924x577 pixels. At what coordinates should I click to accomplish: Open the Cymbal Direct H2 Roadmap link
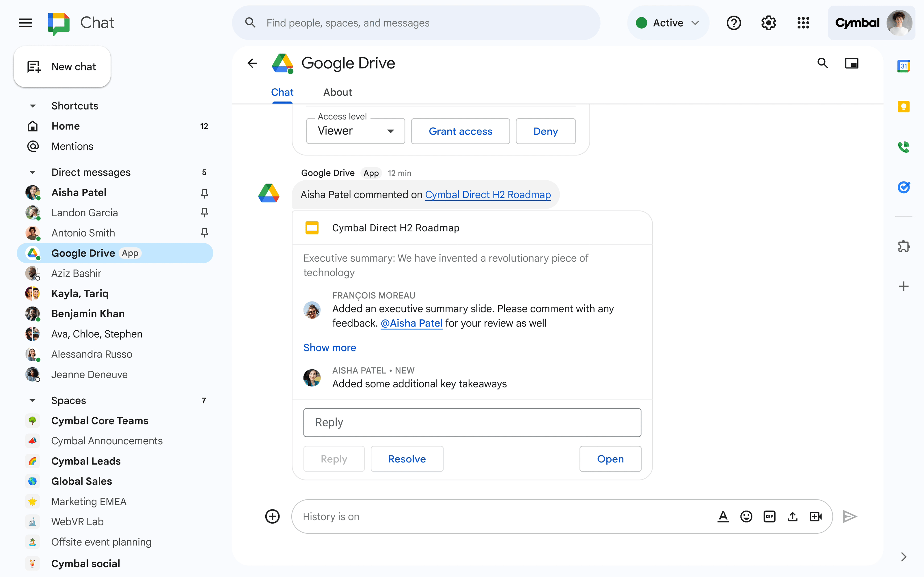488,195
